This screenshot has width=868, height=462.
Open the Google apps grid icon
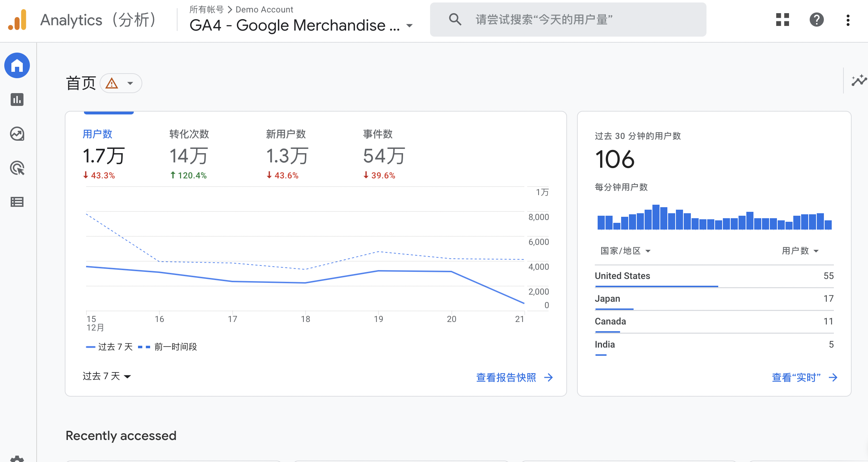point(782,20)
